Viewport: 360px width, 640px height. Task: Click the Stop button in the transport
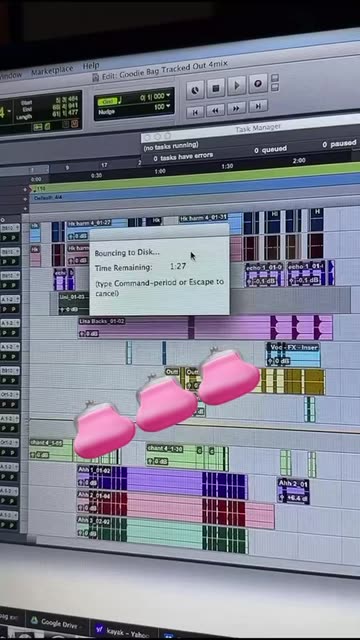tap(216, 88)
